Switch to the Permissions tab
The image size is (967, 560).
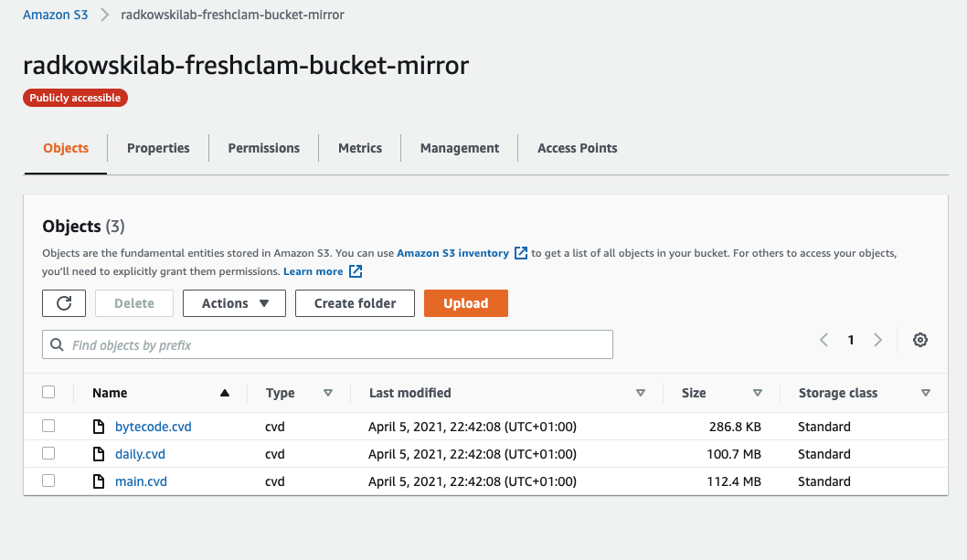264,148
